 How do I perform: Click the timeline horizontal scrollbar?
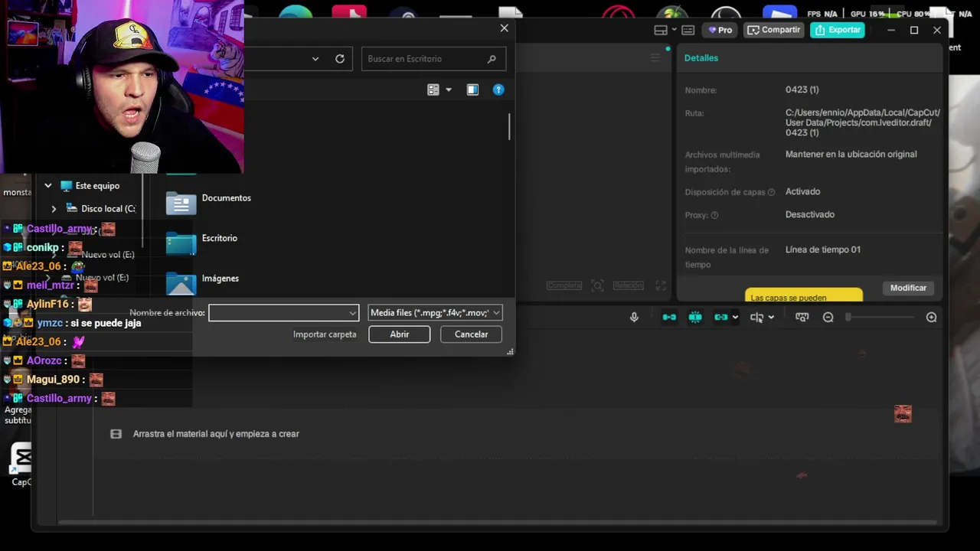pos(498,523)
